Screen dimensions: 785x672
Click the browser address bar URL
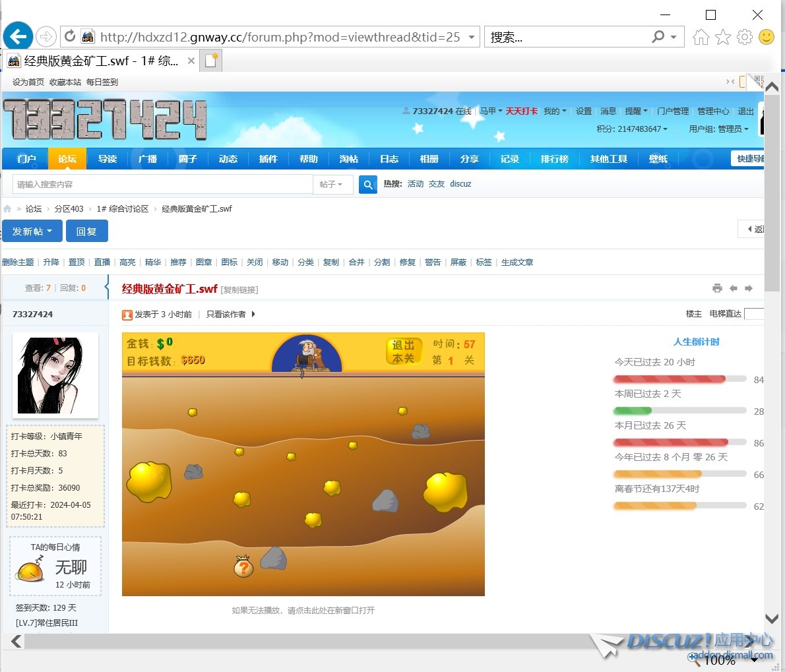(280, 37)
